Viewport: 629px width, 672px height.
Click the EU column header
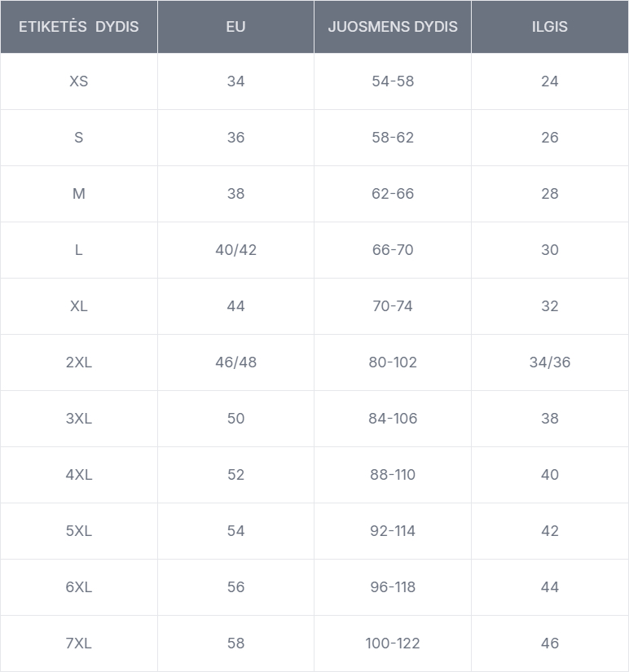point(235,27)
